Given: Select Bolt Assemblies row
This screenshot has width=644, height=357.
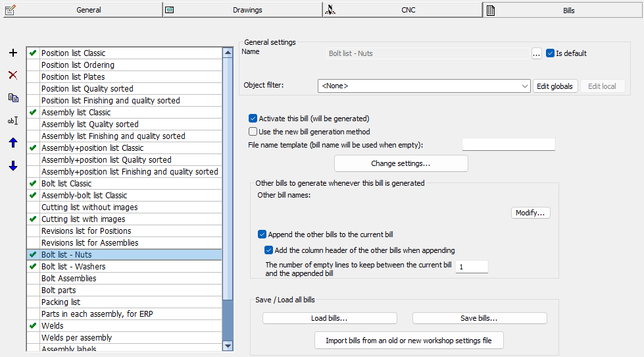Looking at the screenshot, I should tap(124, 279).
